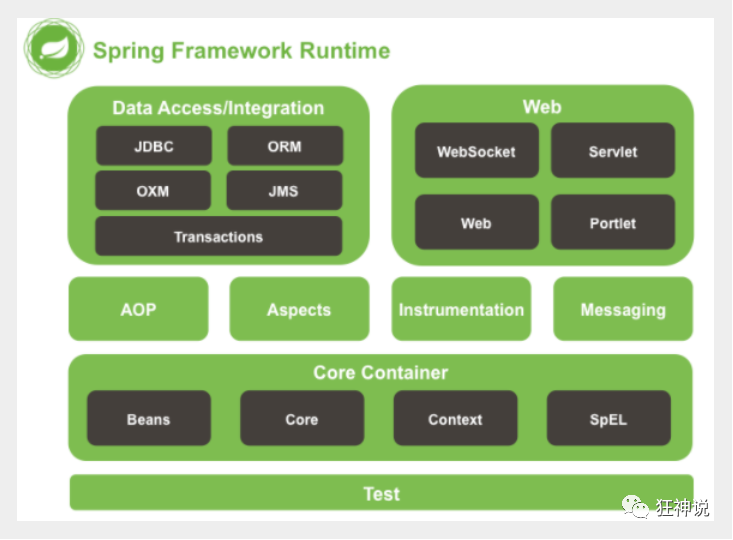Screen dimensions: 733x540
Task: Click the Transactions module box
Action: click(218, 236)
